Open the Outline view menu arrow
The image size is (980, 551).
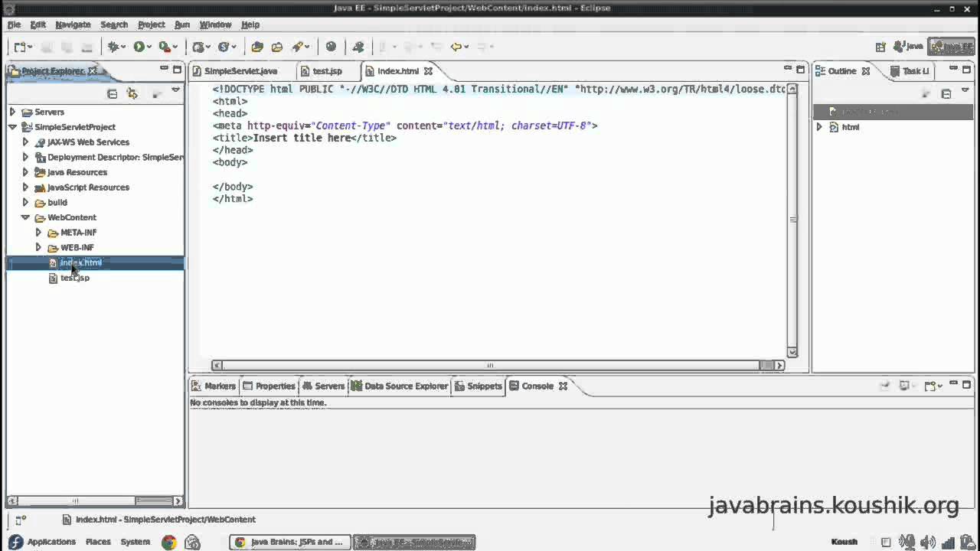coord(965,91)
